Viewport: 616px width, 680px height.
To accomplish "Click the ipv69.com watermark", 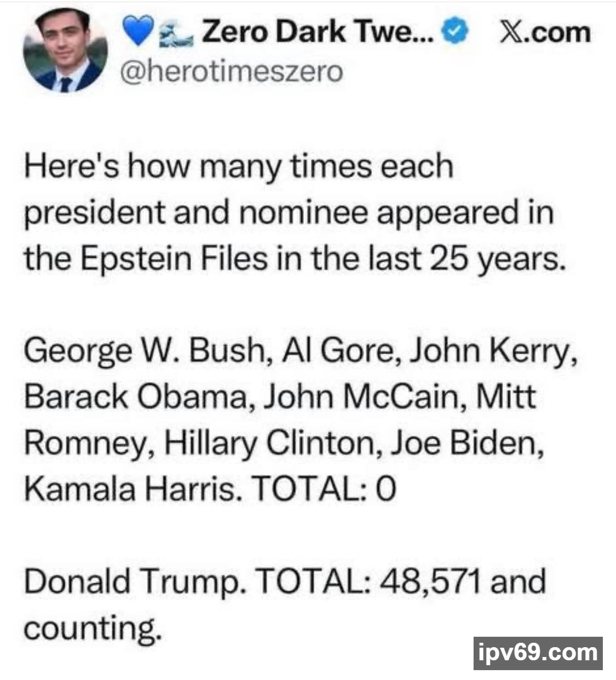I will (538, 653).
